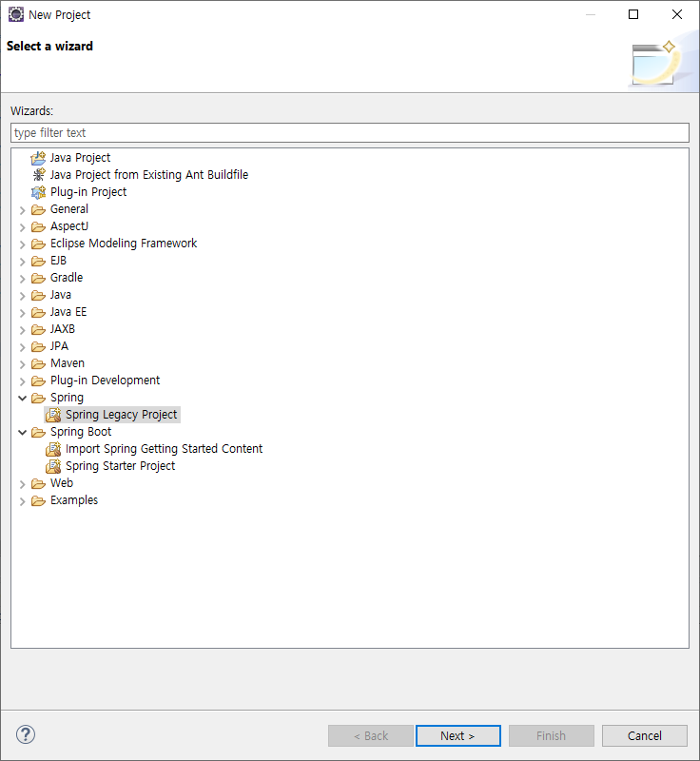The height and width of the screenshot is (761, 700).
Task: Click the Eclipse icon in title bar
Action: [15, 14]
